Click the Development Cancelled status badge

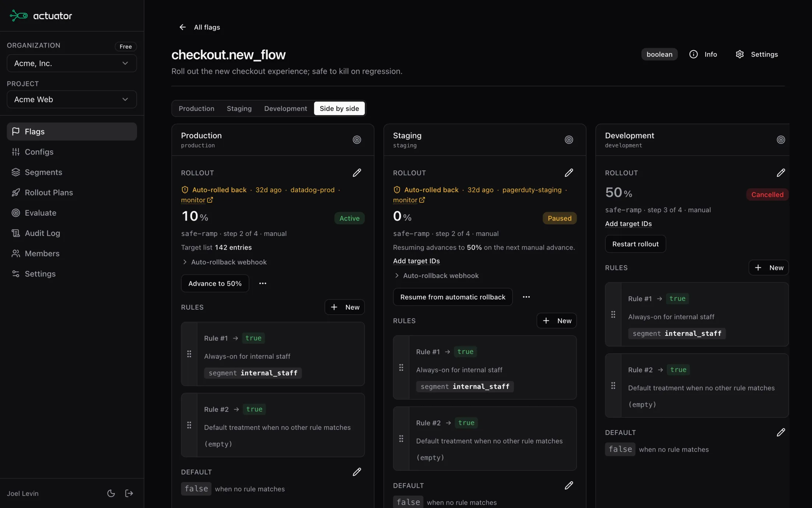767,194
